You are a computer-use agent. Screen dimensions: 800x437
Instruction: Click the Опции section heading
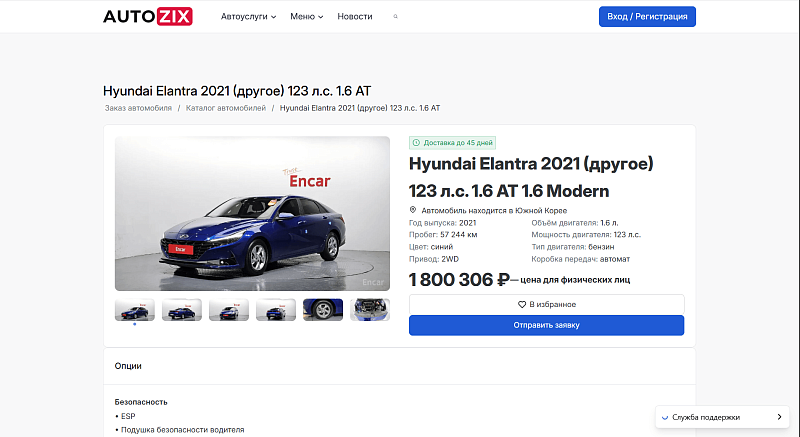[128, 366]
